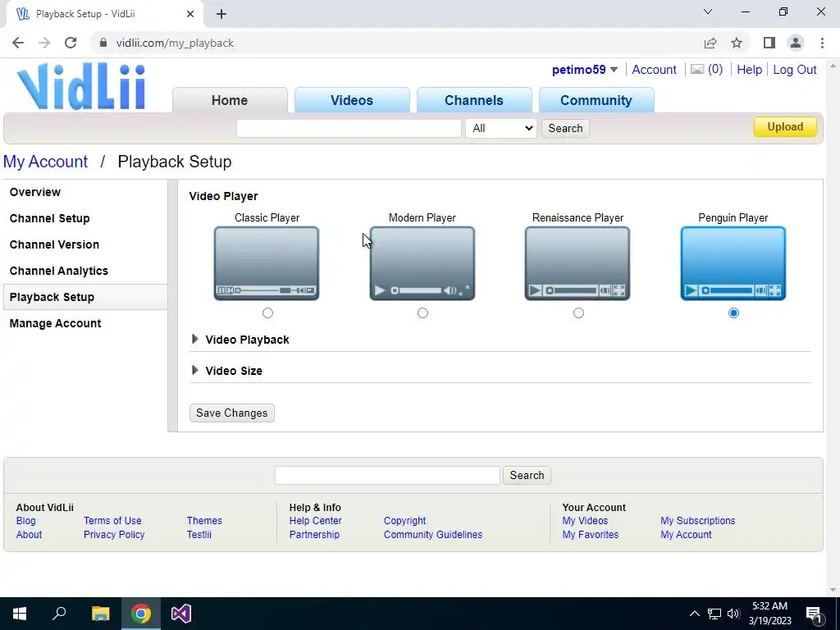Click the top Search button

point(565,128)
